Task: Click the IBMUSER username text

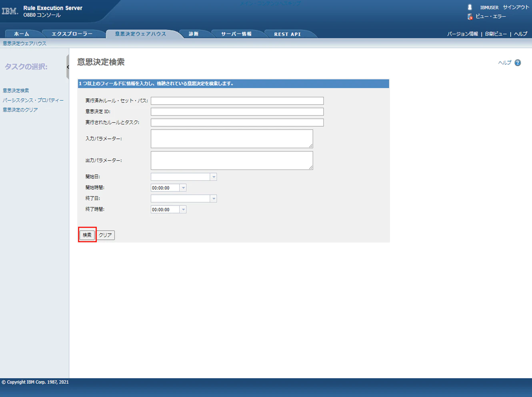Action: 489,8
